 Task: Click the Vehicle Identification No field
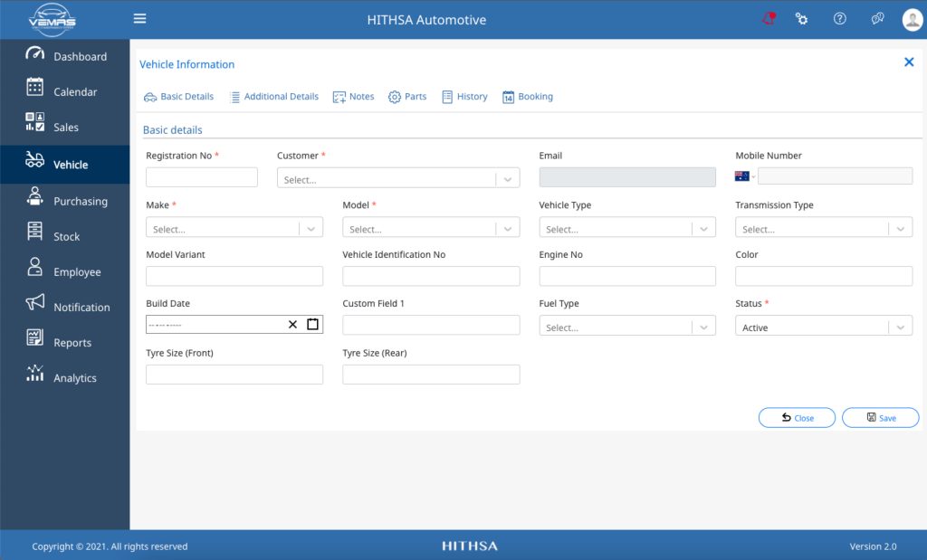pos(431,276)
